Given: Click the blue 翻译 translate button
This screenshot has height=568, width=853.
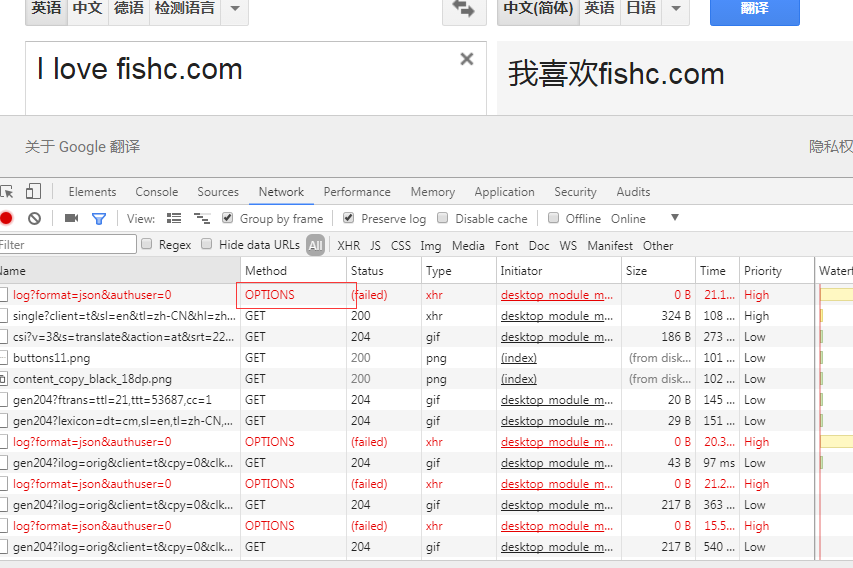Looking at the screenshot, I should (755, 9).
